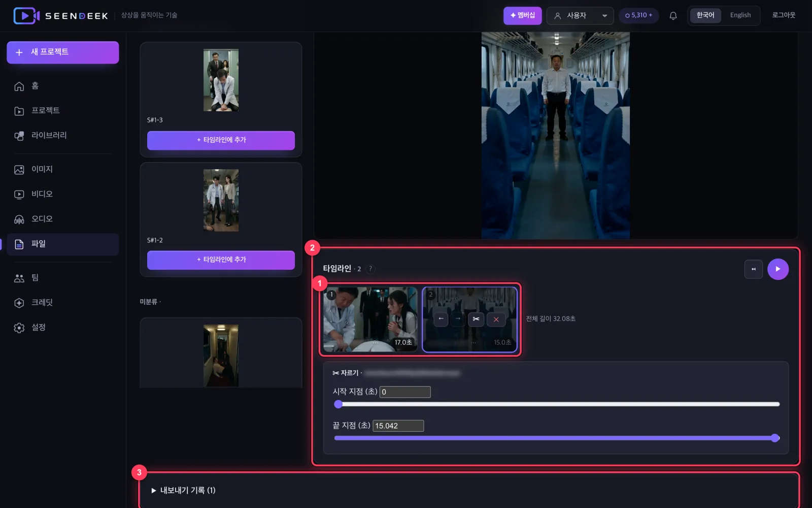Open 라이브러리 in the sidebar
This screenshot has height=508, width=812.
(63, 136)
